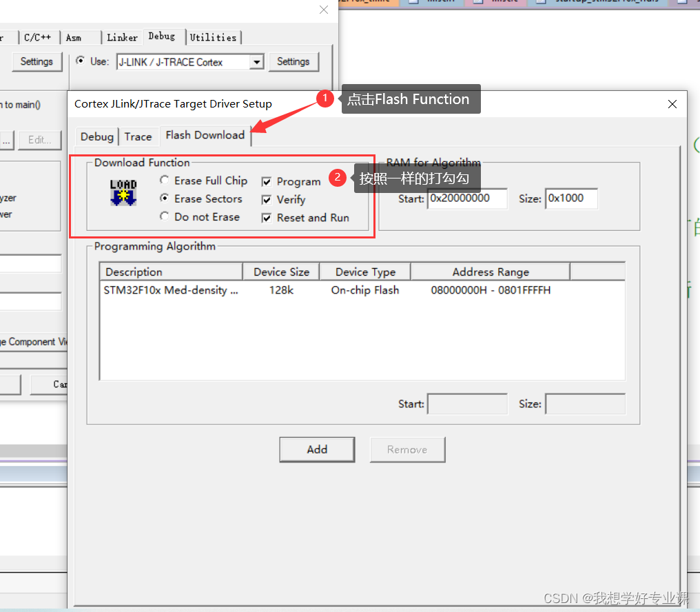Click the Device Size column header
The height and width of the screenshot is (612, 700).
(281, 272)
